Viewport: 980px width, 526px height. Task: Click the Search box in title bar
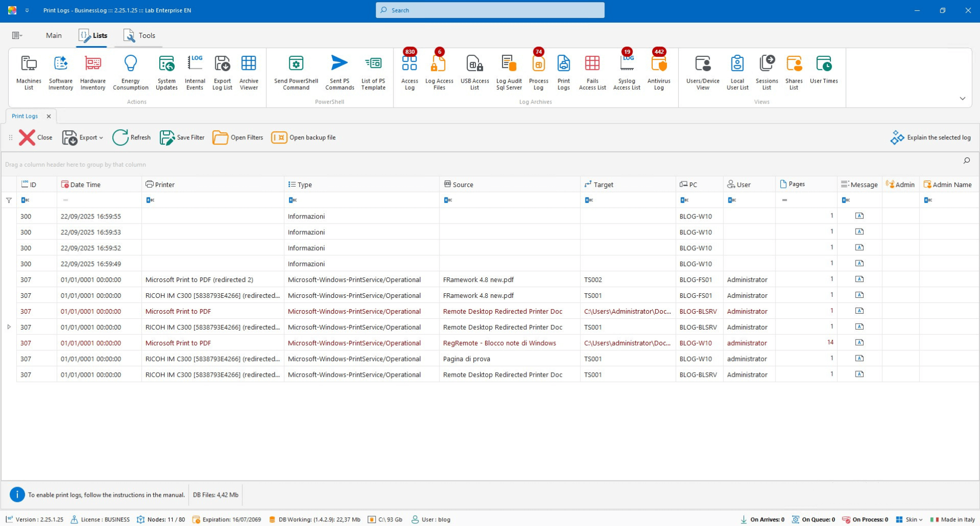click(x=490, y=10)
